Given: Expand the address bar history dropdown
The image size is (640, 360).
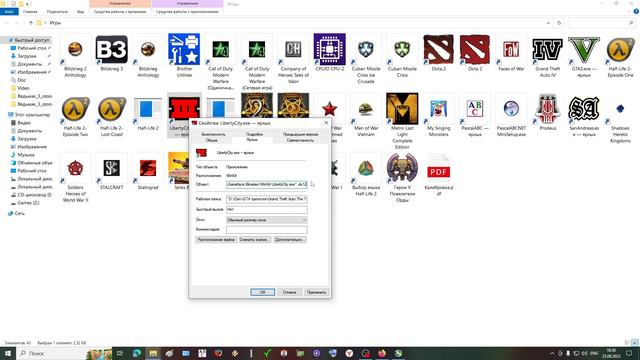Looking at the screenshot, I should point(548,23).
